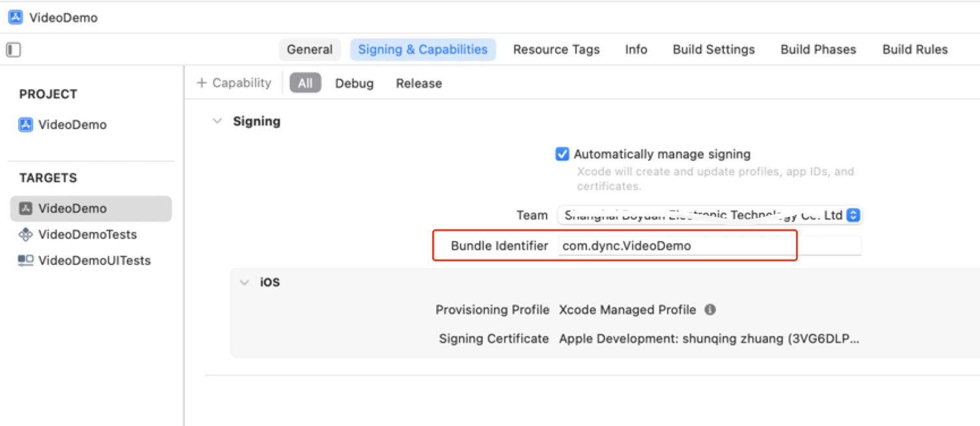Click the info icon beside Xcode Managed Profile
The image size is (980, 426).
click(x=710, y=310)
